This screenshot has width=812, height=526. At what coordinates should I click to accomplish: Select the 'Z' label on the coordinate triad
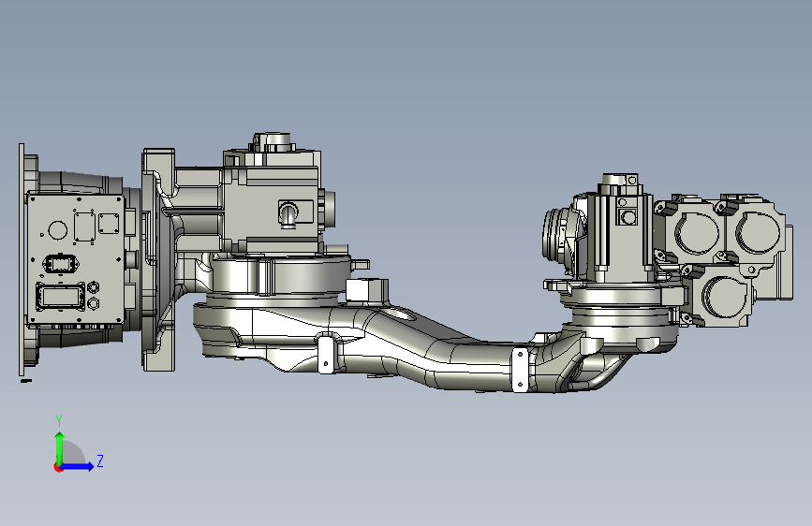click(100, 460)
